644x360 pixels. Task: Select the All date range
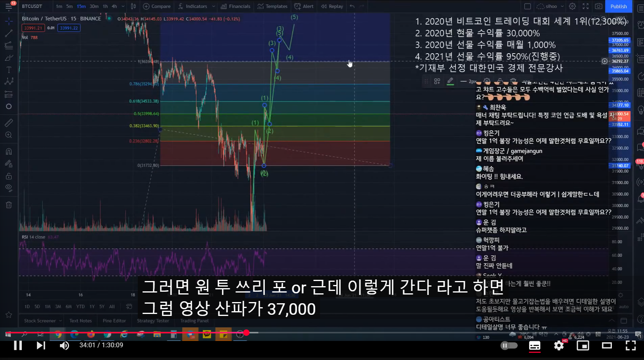(112, 306)
